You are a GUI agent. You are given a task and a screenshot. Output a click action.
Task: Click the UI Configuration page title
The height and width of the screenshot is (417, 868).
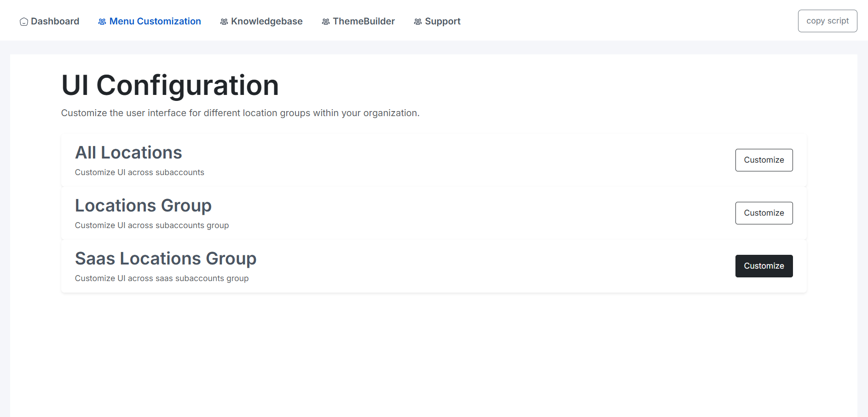click(x=170, y=85)
